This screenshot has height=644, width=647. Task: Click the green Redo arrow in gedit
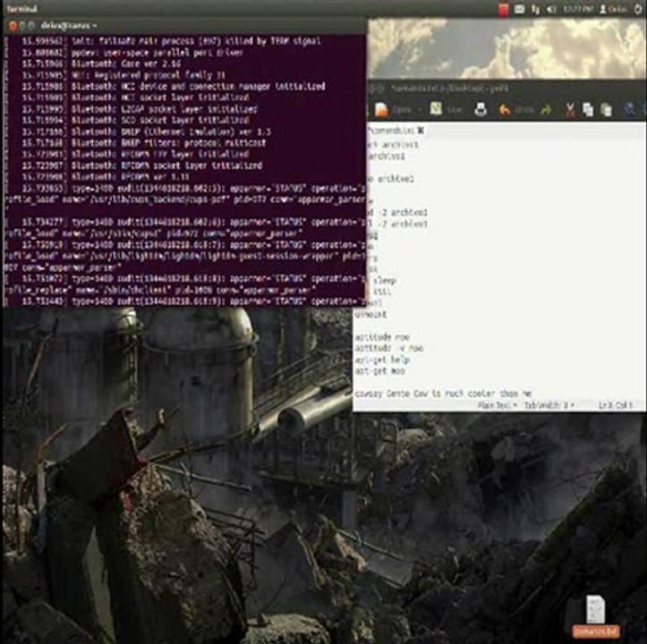coord(546,110)
